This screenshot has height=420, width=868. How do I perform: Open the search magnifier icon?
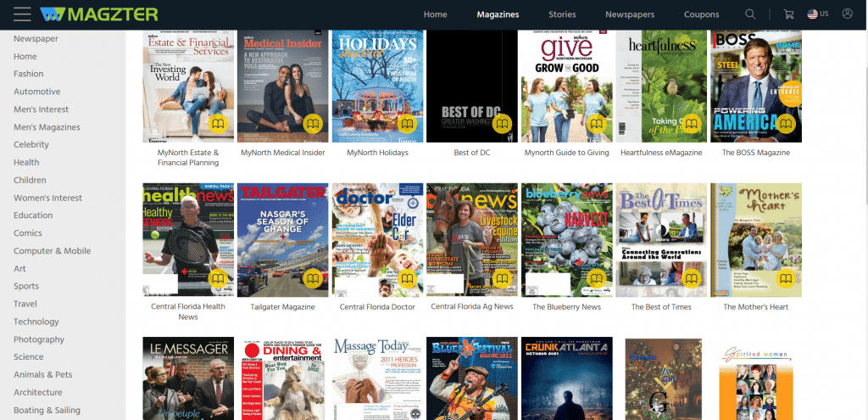pos(750,14)
